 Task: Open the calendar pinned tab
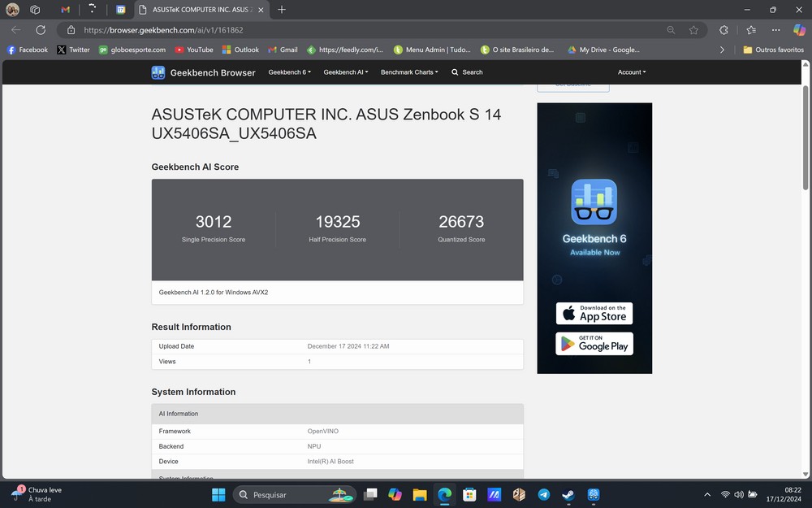click(x=121, y=9)
